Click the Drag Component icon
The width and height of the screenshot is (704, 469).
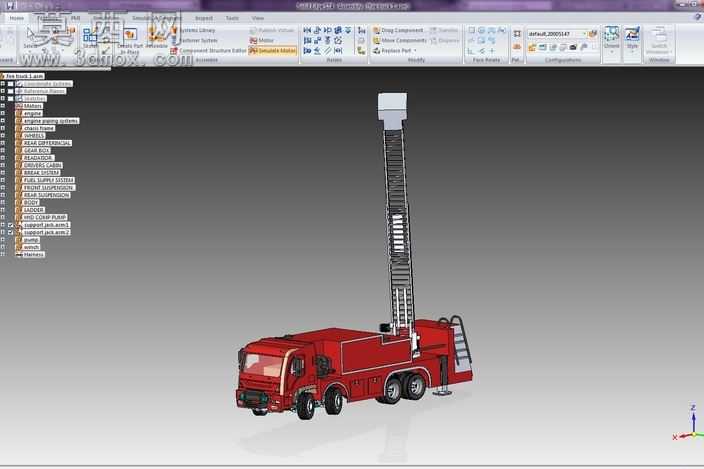[x=377, y=30]
